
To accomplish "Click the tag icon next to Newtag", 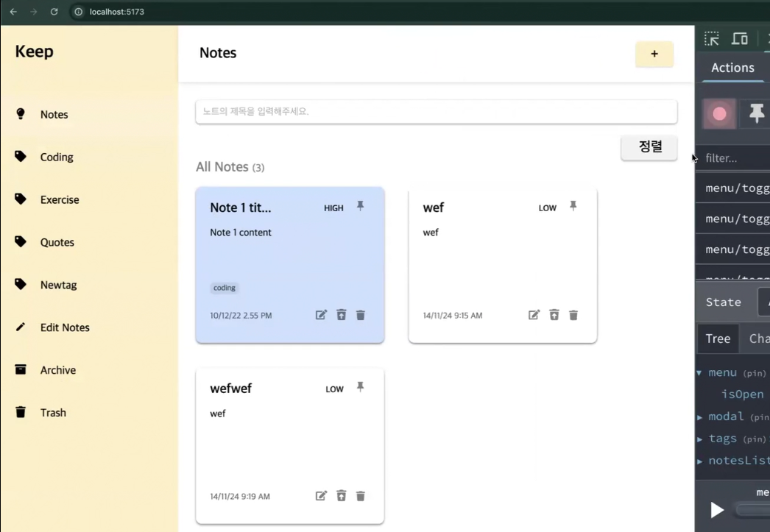I will (20, 284).
